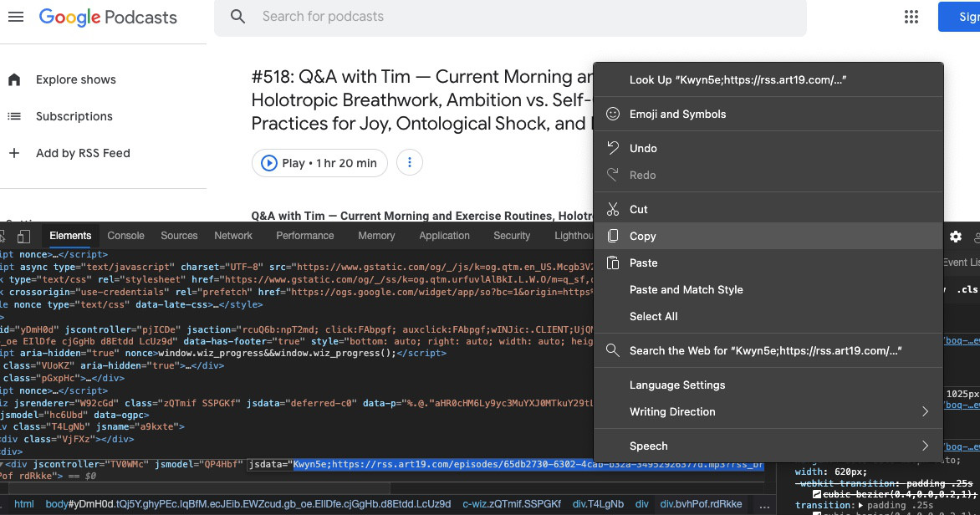The height and width of the screenshot is (515, 980).
Task: Open the Security tab
Action: click(x=512, y=236)
